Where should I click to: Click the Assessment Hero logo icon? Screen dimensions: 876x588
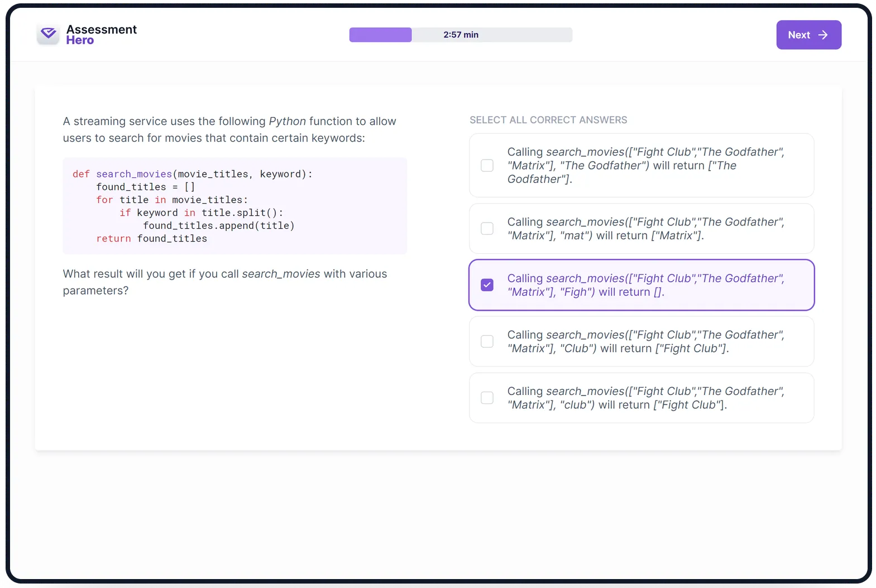pos(48,34)
